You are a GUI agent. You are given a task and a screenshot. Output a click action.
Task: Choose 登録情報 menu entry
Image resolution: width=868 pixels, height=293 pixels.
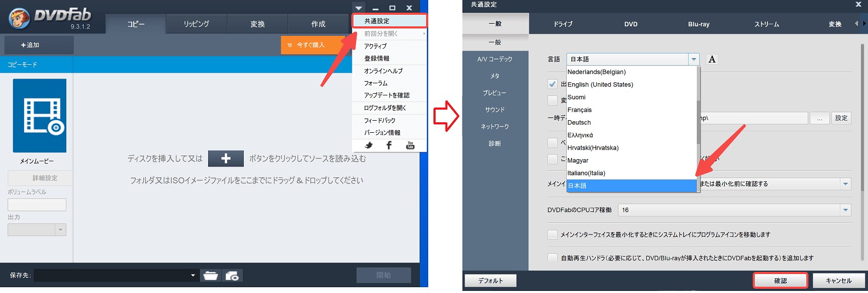[389, 58]
